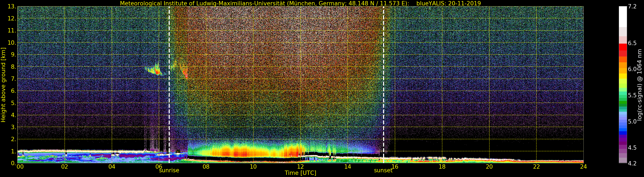
Task: Click the '08' tick on the time axis
Action: click(x=206, y=166)
